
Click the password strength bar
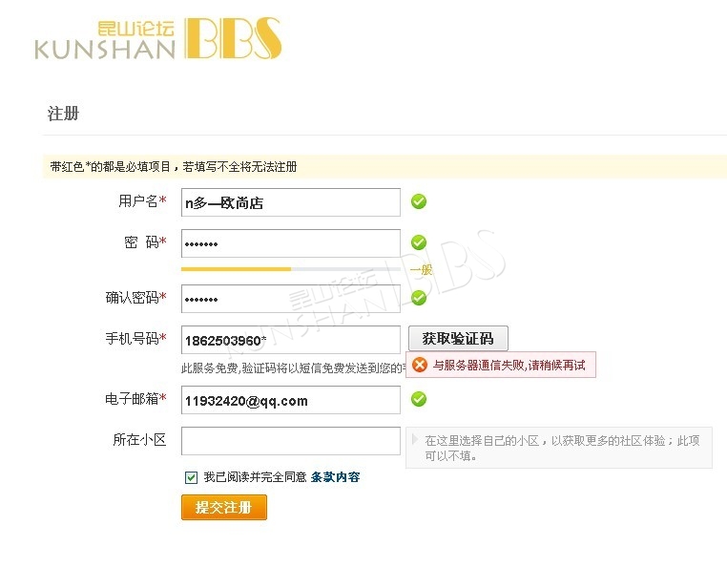click(291, 269)
